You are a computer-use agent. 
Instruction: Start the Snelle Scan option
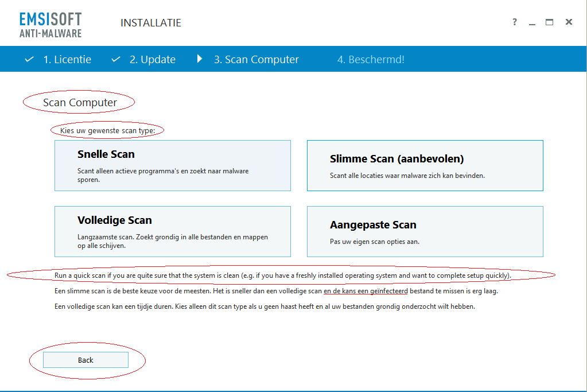tap(173, 165)
